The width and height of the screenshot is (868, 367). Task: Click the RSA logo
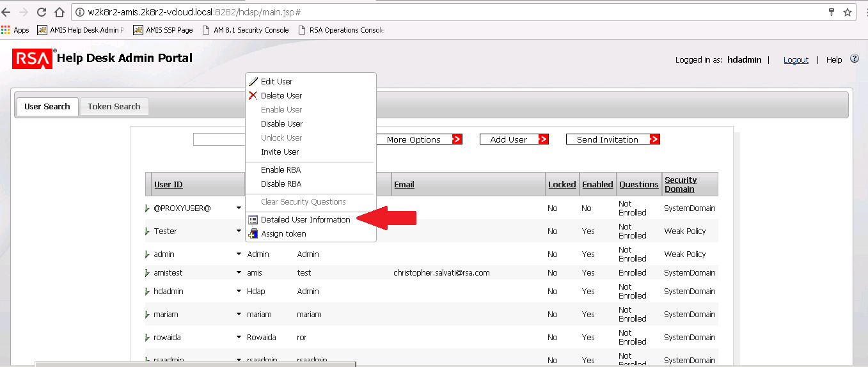coord(32,59)
